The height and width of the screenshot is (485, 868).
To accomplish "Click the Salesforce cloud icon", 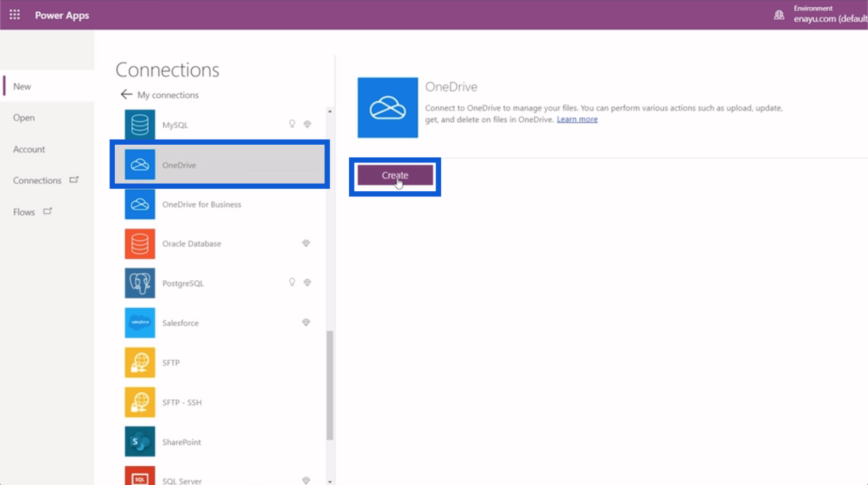I will (139, 323).
